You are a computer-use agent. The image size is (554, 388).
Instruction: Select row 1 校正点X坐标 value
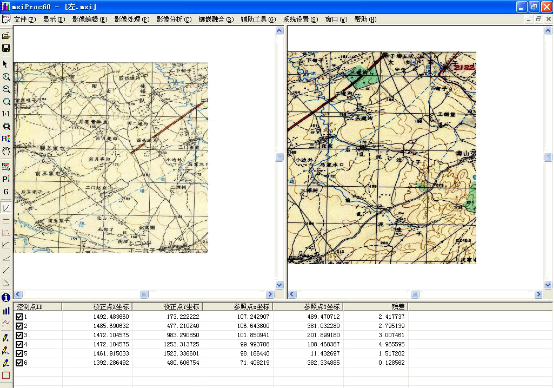[x=111, y=317]
